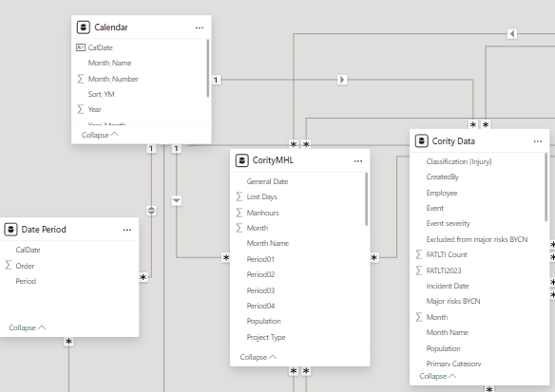Select the down-pointing filter arrow on Calendar-CorityMHL line
The height and width of the screenshot is (392, 555).
176,201
